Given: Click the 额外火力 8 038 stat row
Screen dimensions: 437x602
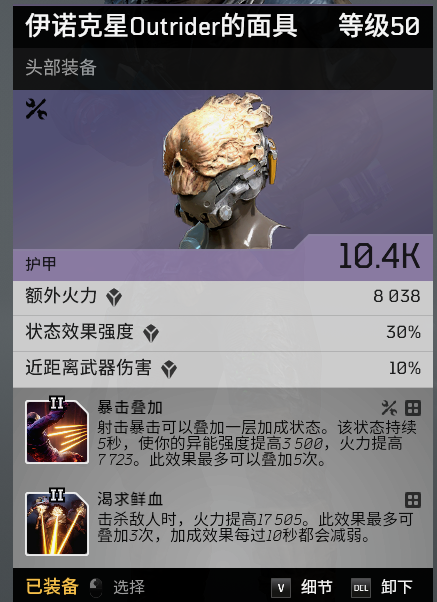Looking at the screenshot, I should (223, 298).
